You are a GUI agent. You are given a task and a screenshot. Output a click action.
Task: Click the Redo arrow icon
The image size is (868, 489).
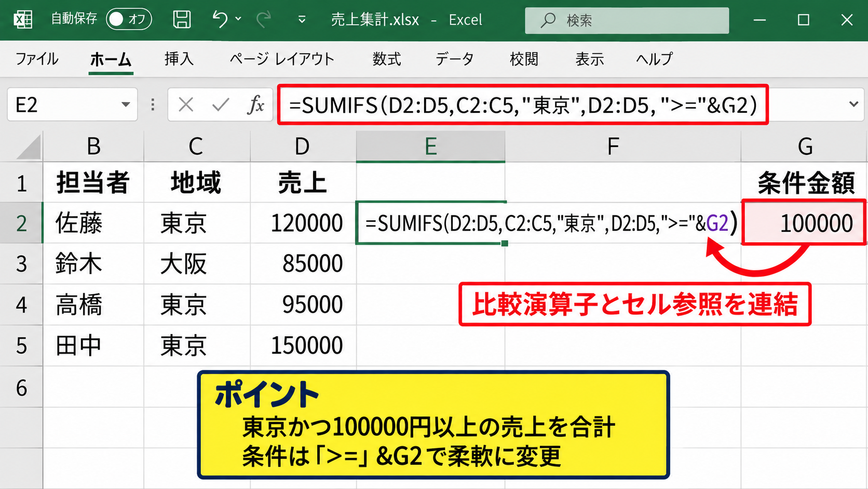(264, 20)
